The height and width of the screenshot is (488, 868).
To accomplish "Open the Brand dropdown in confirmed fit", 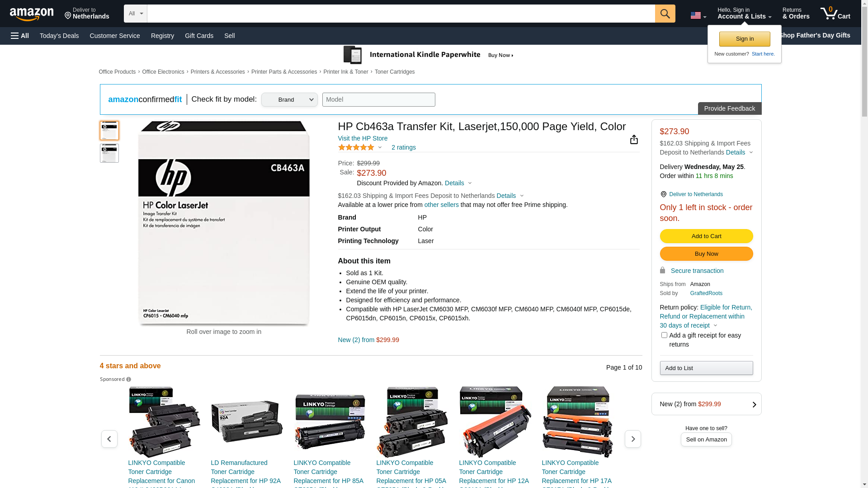I will point(289,100).
